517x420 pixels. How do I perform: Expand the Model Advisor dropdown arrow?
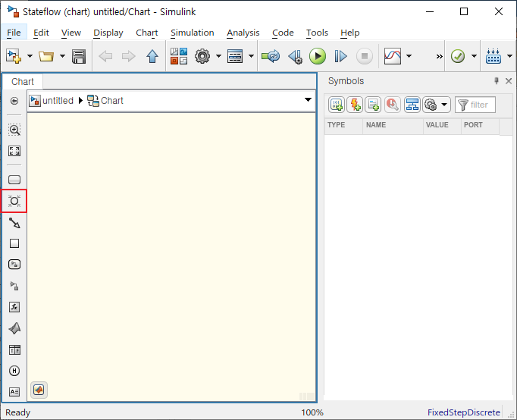pyautogui.click(x=474, y=56)
